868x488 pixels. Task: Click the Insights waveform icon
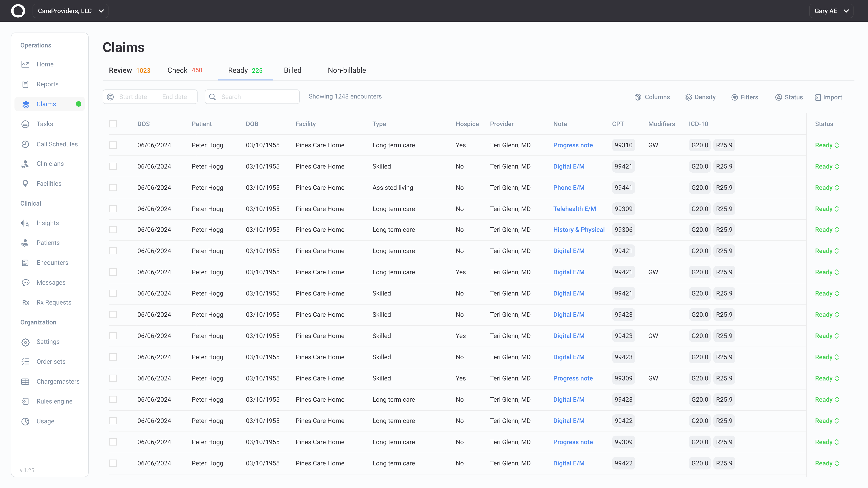click(x=25, y=223)
